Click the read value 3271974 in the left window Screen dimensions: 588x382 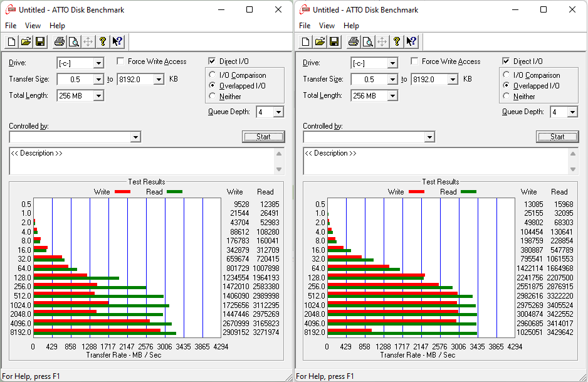[x=266, y=332]
